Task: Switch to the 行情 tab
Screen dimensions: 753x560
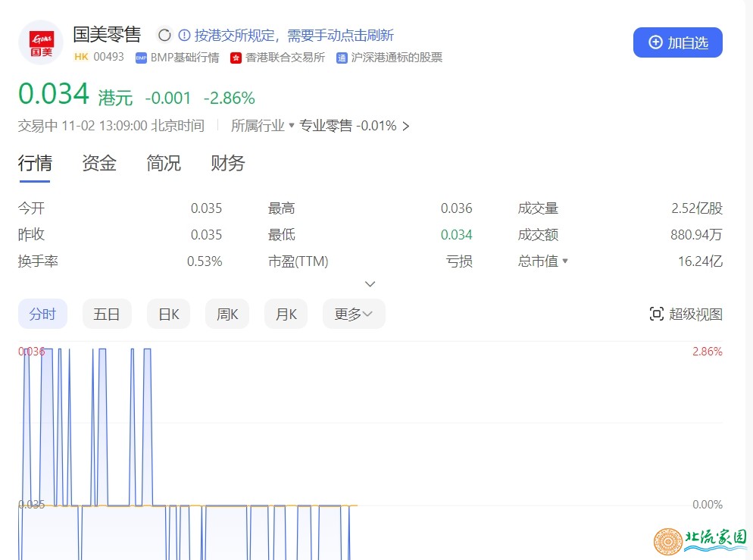Action: (35, 163)
